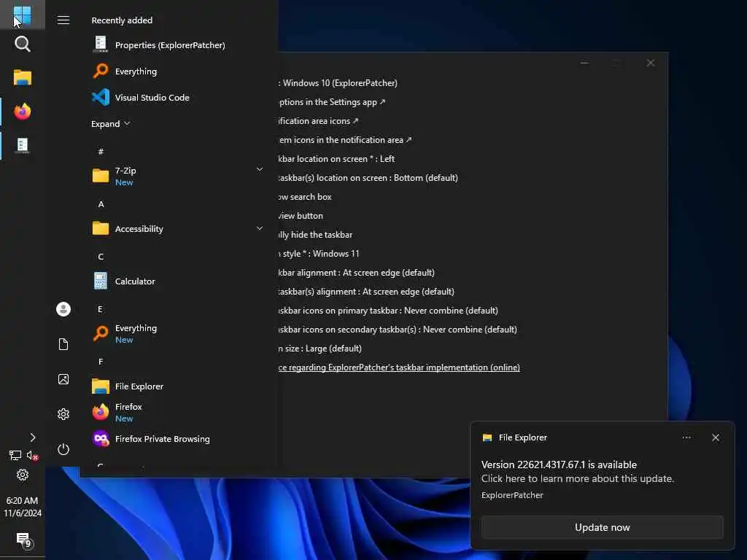Viewport: 747px width, 560px height.
Task: Change combine icons on secondary taskbar(s)
Action: 398,330
